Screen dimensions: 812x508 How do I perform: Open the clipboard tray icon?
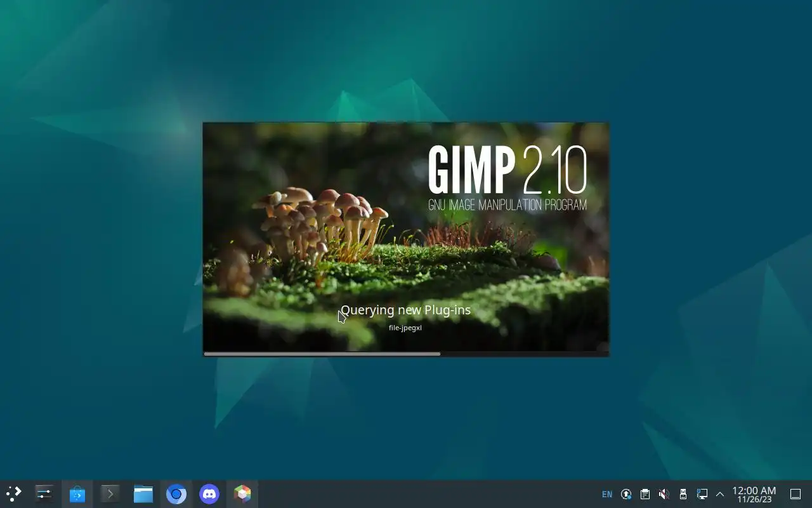pyautogui.click(x=645, y=494)
